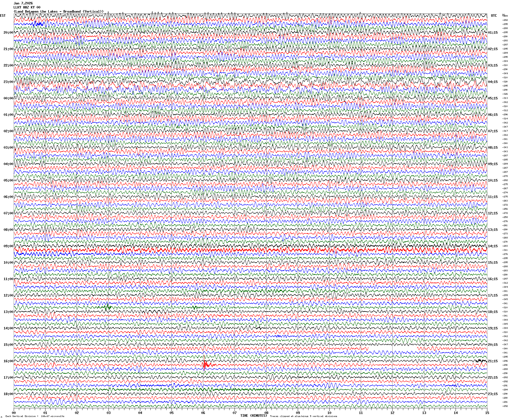Image resolution: width=509 pixels, height=420 pixels.
Task: Click the 'Jan 7,2026' date header
Action: click(23, 3)
